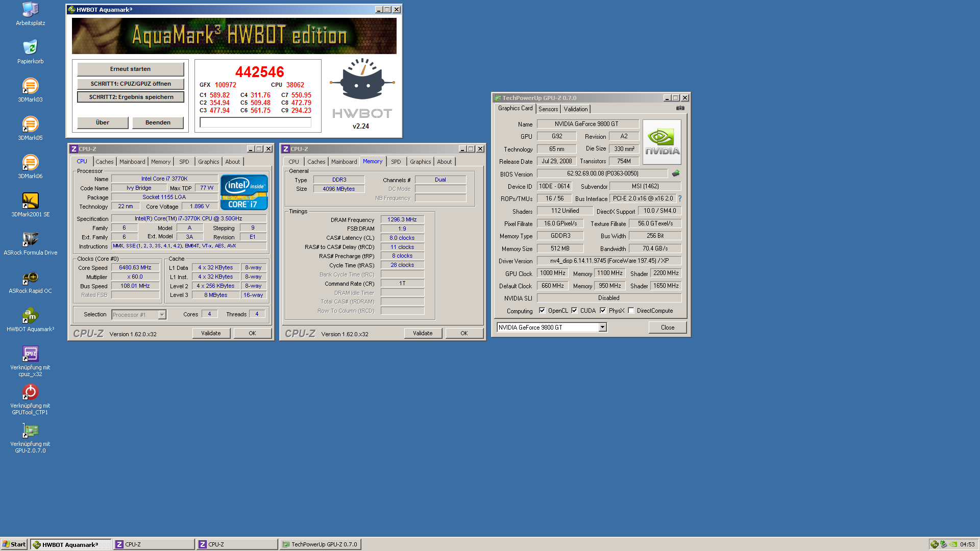Screen dimensions: 980x551
Task: Click the Aquamark total score 442546
Action: pos(259,72)
